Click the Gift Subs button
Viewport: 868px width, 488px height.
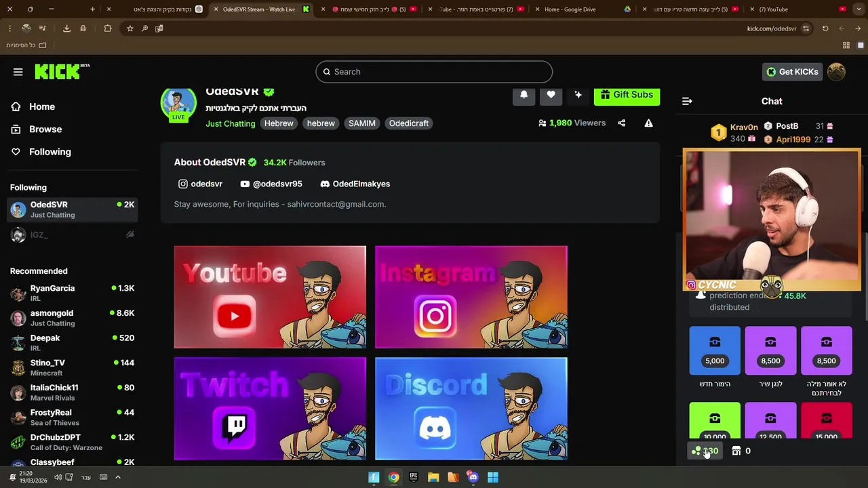tap(627, 95)
